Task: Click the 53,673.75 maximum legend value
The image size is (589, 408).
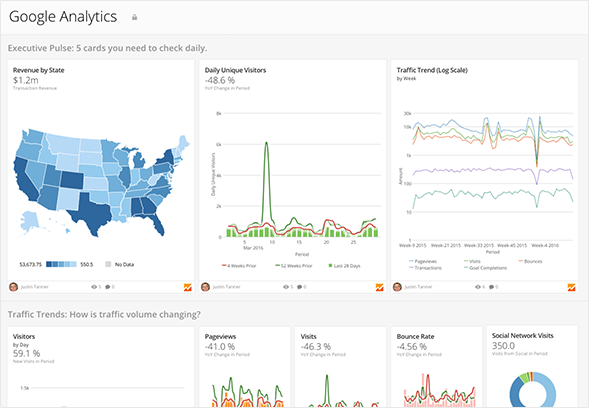Action: click(x=31, y=264)
